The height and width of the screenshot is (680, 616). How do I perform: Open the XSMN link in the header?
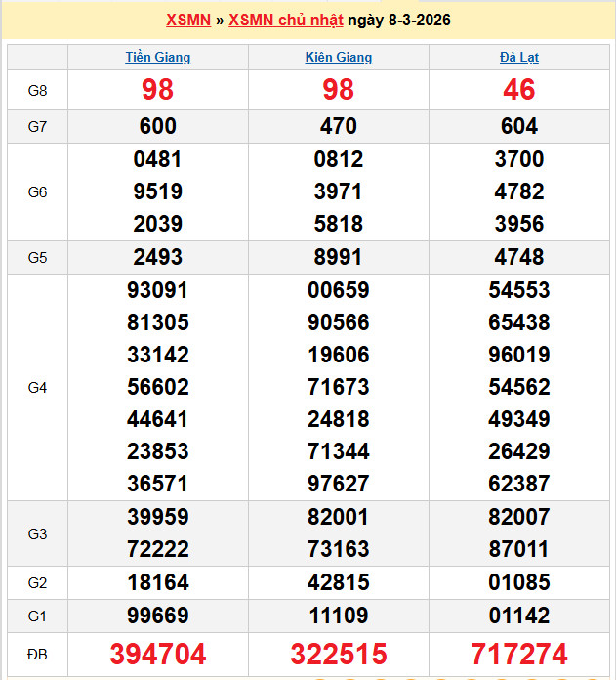(x=188, y=21)
